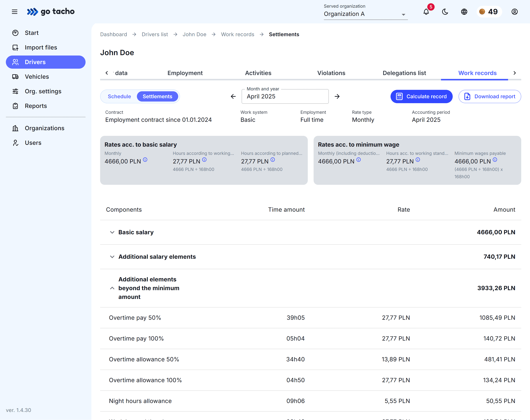Open Organizations in sidebar

pos(46,128)
